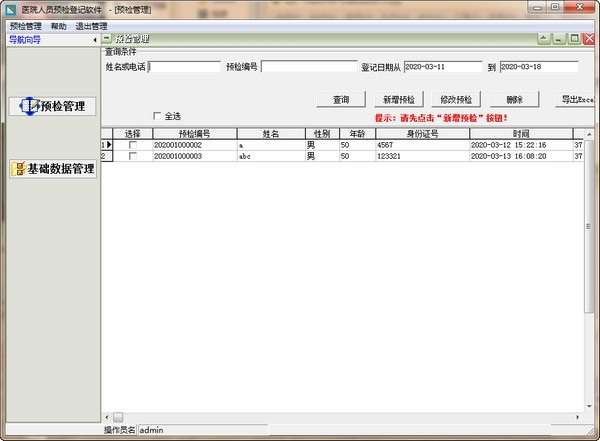Click the 导出Excel button
The height and width of the screenshot is (441, 600).
click(x=575, y=100)
